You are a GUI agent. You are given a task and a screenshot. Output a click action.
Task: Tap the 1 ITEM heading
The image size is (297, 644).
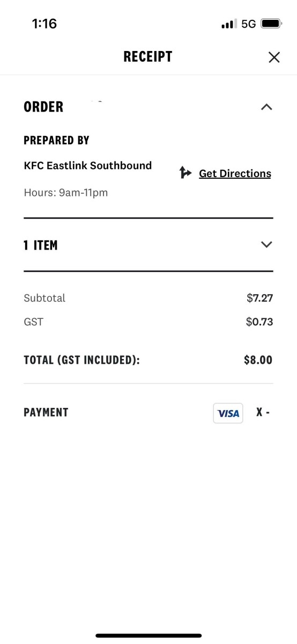41,245
